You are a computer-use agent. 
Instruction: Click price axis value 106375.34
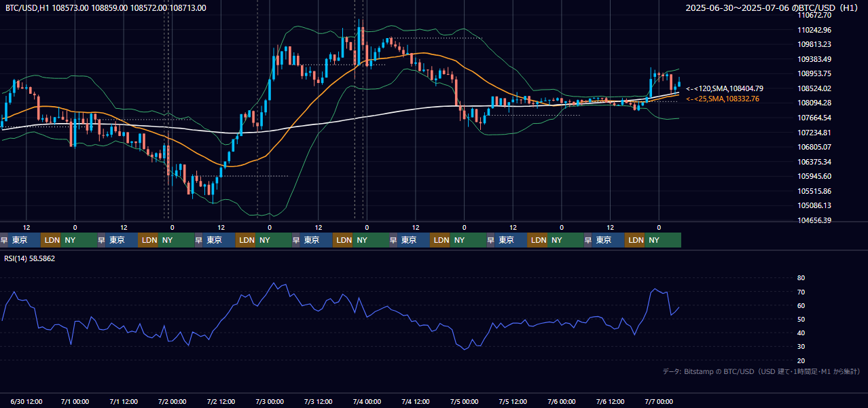click(x=814, y=162)
